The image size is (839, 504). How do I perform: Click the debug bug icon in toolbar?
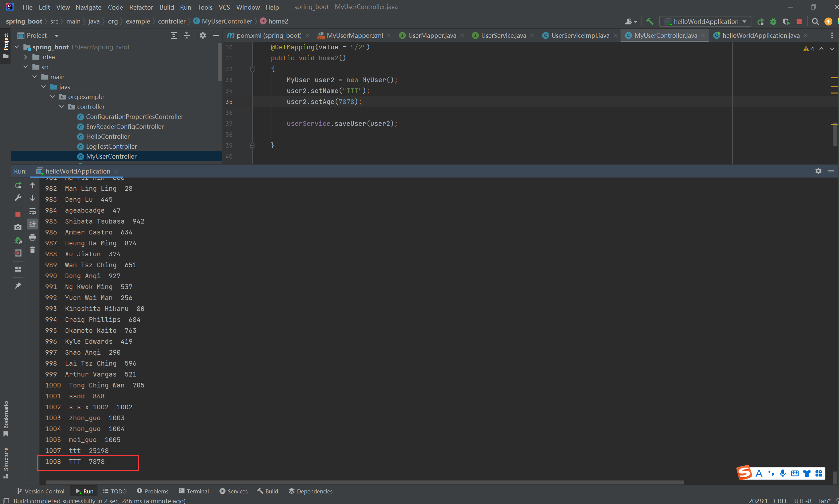[x=773, y=22]
